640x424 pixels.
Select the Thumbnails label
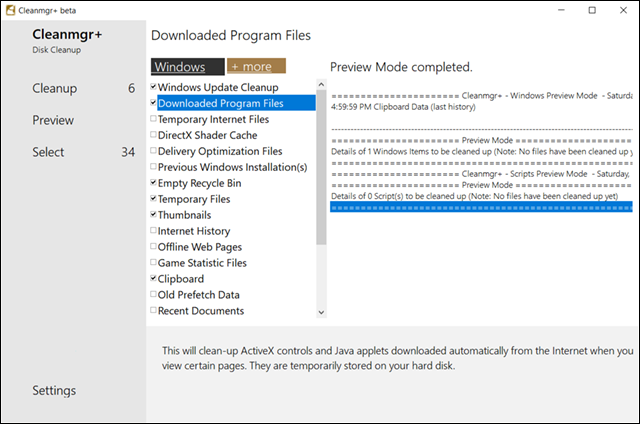click(184, 215)
